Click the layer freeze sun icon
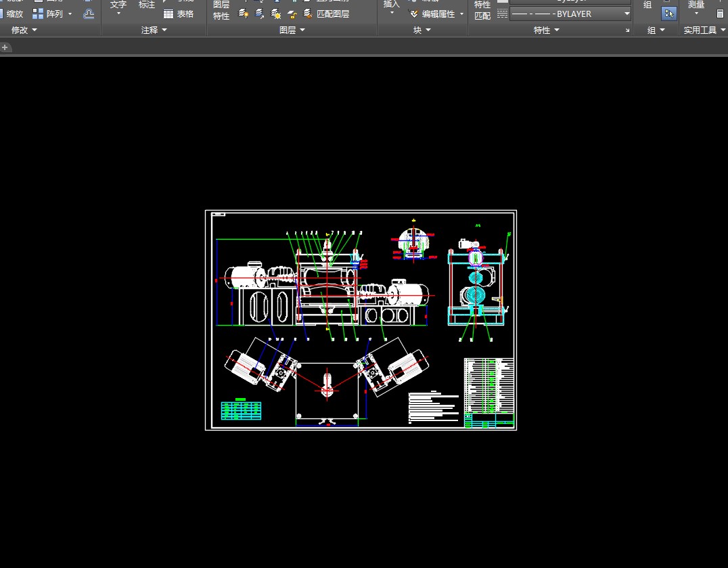The image size is (728, 568). 276,14
